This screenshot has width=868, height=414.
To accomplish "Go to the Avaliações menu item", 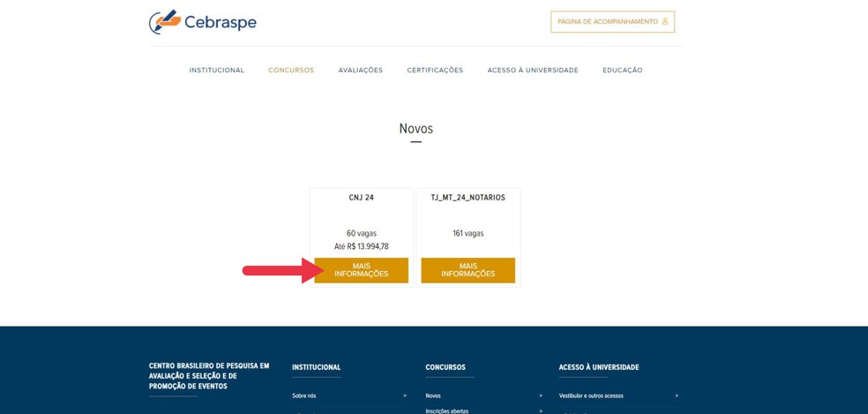I will click(361, 71).
